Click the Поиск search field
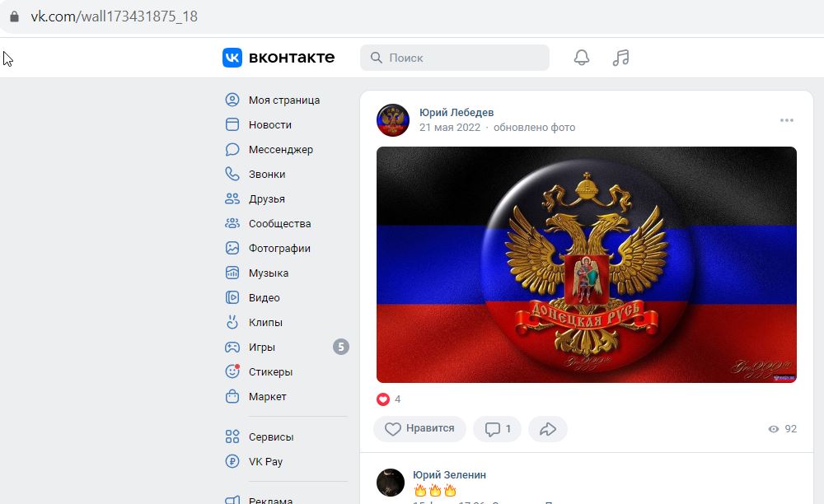The height and width of the screenshot is (504, 824). (x=455, y=57)
